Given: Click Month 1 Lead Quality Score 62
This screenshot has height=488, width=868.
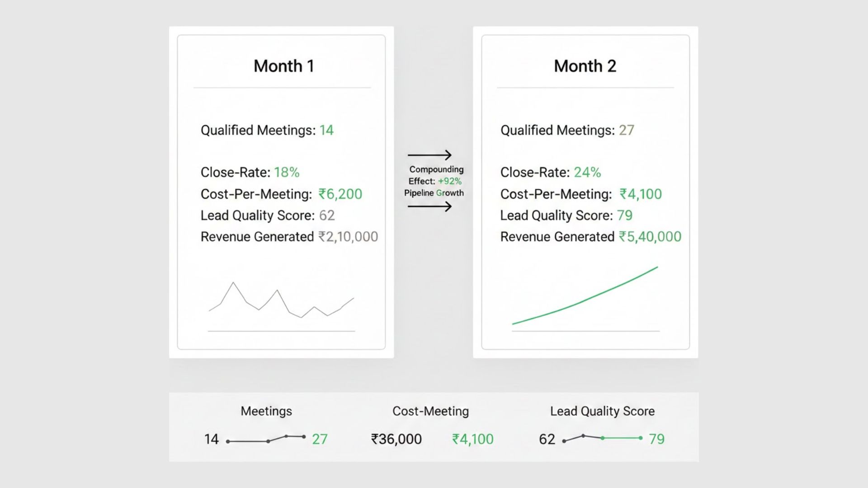Looking at the screenshot, I should pyautogui.click(x=327, y=215).
